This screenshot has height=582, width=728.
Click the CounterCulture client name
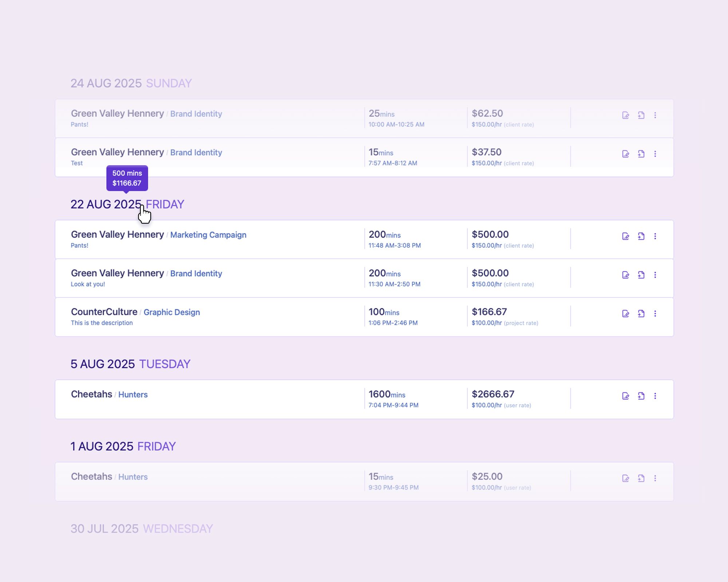[x=104, y=312]
